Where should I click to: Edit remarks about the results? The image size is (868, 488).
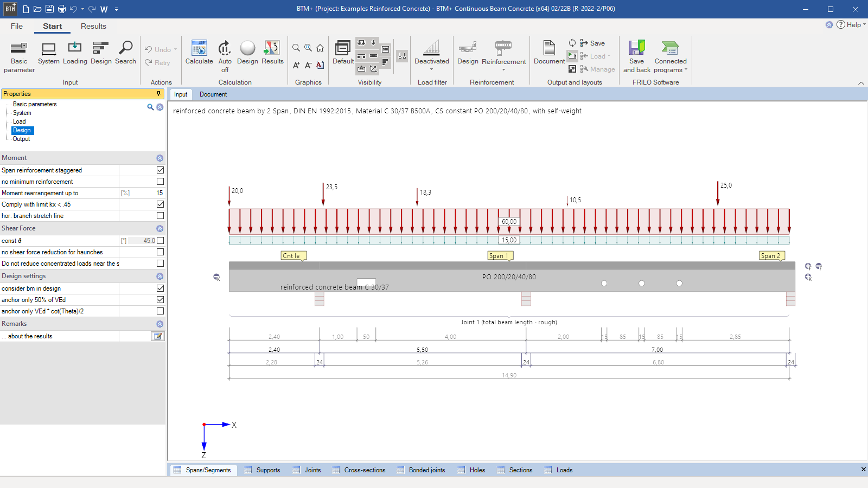coord(158,336)
